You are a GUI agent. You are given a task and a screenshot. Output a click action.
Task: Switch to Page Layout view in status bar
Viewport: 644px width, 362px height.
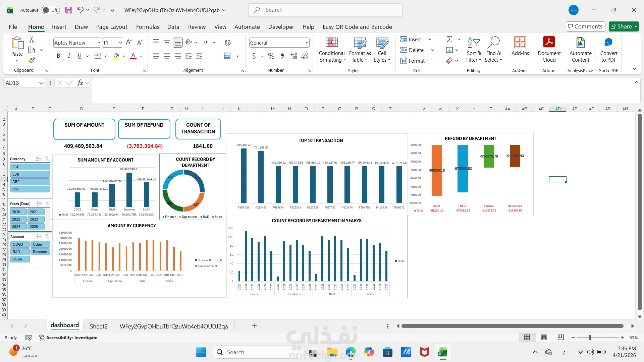point(544,338)
